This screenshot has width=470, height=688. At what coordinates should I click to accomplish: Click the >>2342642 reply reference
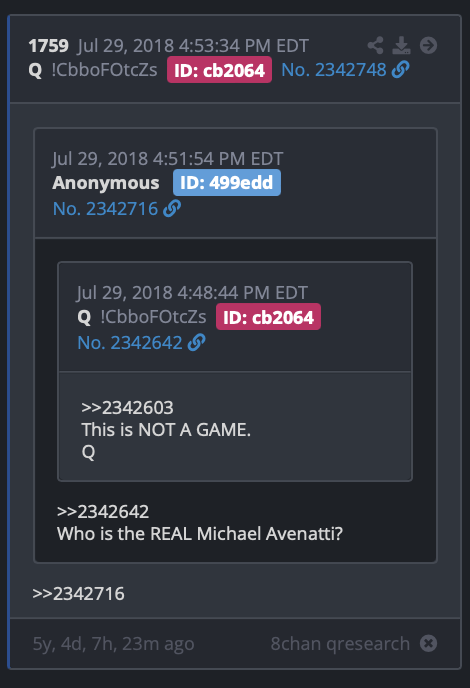tap(103, 512)
